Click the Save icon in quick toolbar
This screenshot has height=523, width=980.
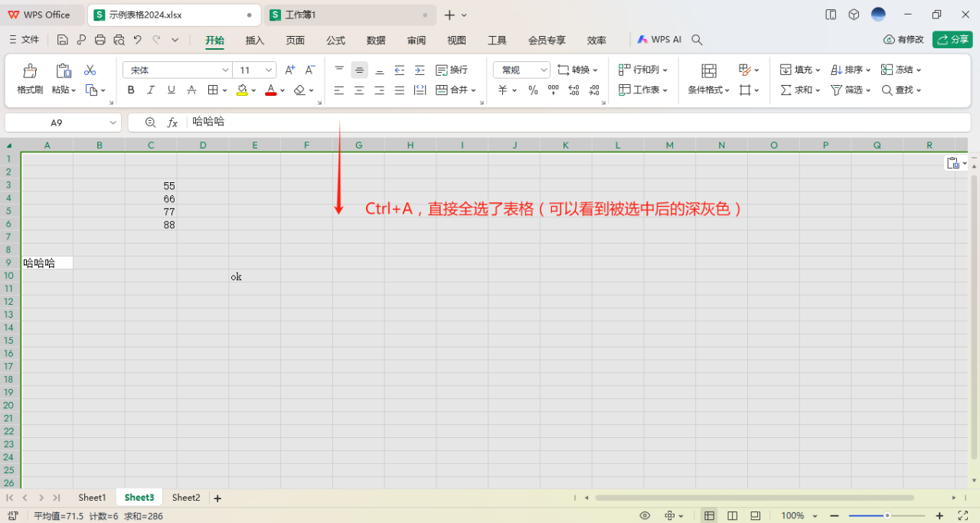coord(63,40)
